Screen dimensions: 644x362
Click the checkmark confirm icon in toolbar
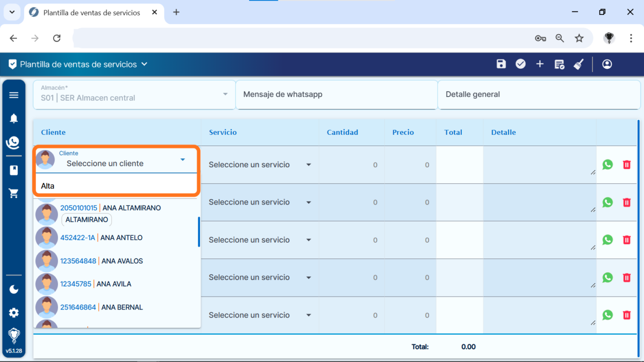point(520,64)
